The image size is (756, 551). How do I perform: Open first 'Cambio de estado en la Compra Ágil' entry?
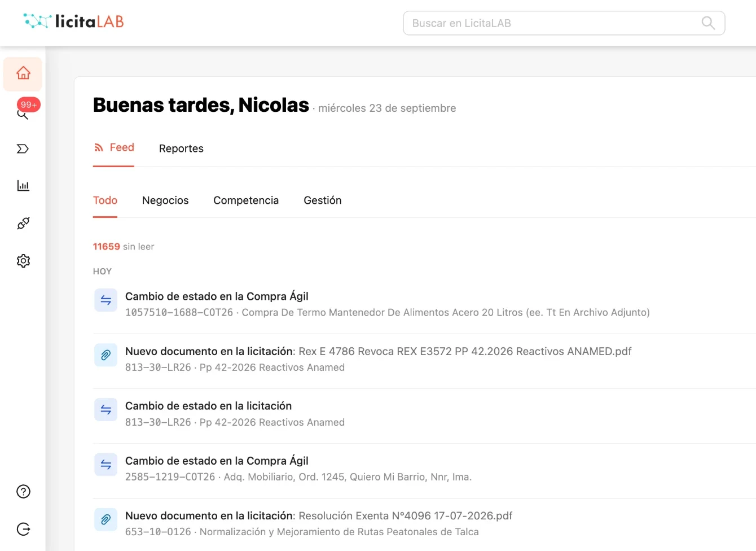[x=217, y=296]
